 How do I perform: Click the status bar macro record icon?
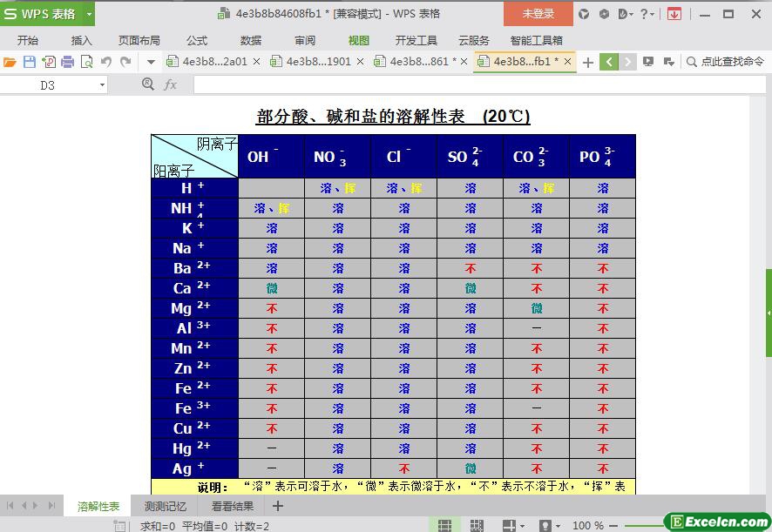[x=119, y=526]
